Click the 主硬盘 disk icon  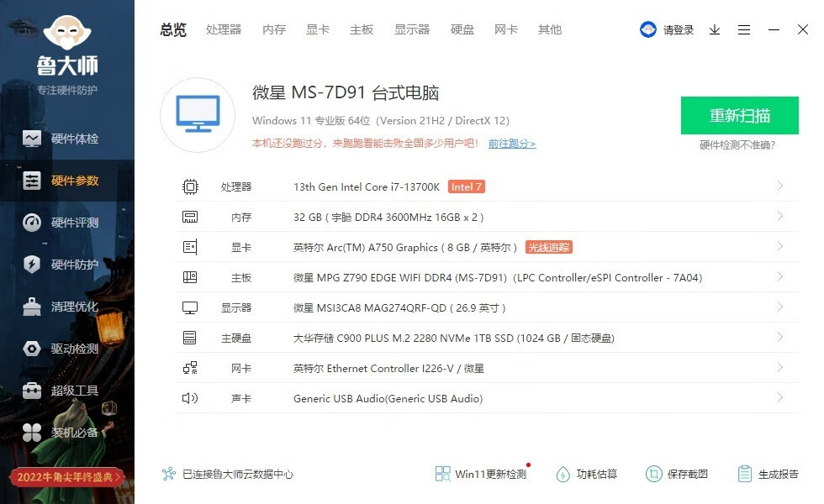coord(190,338)
